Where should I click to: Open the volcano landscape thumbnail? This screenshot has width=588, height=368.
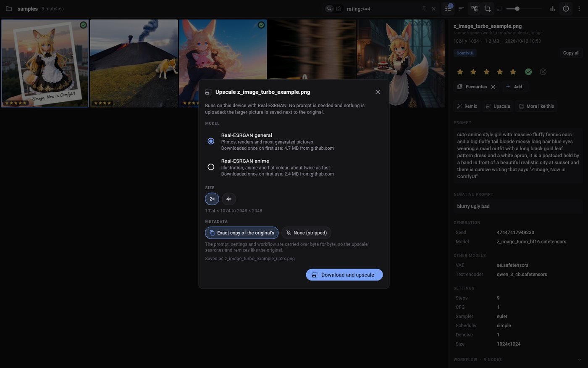[134, 63]
